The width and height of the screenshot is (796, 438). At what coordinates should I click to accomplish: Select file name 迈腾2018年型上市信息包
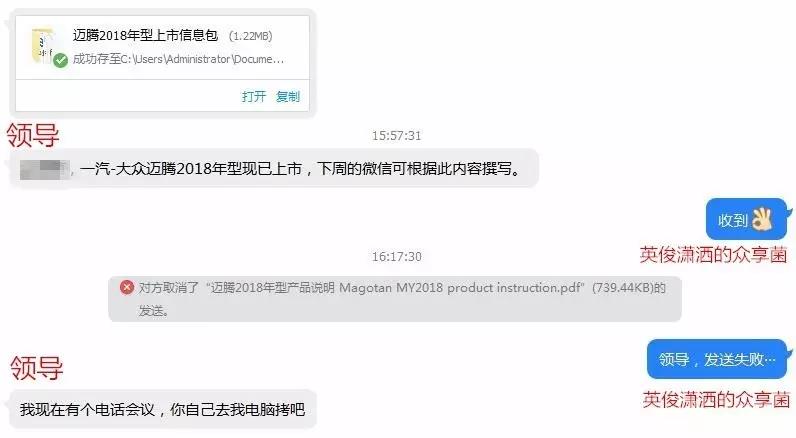[x=145, y=36]
